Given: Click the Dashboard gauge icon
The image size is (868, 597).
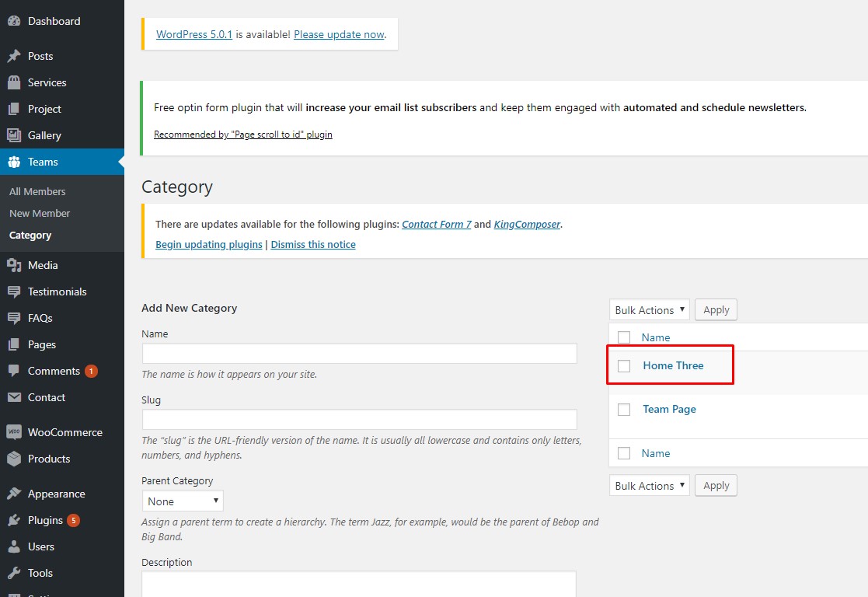Looking at the screenshot, I should (14, 21).
